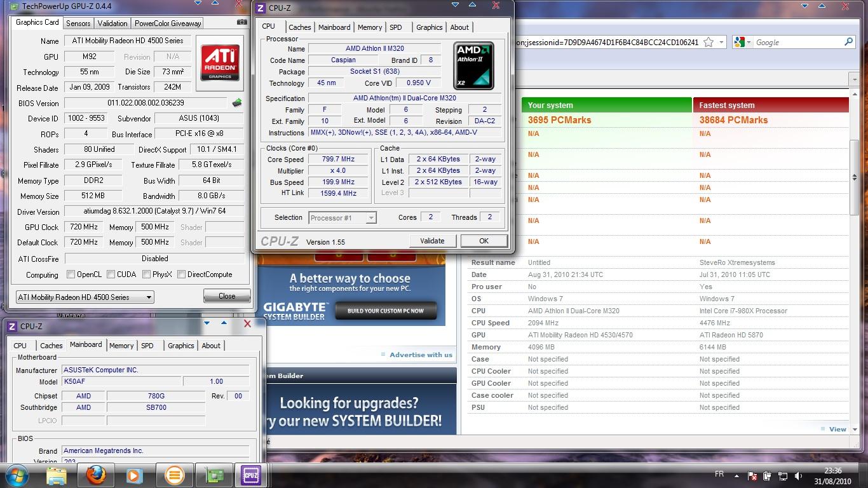Click the Action Center flag tray icon

point(753,475)
